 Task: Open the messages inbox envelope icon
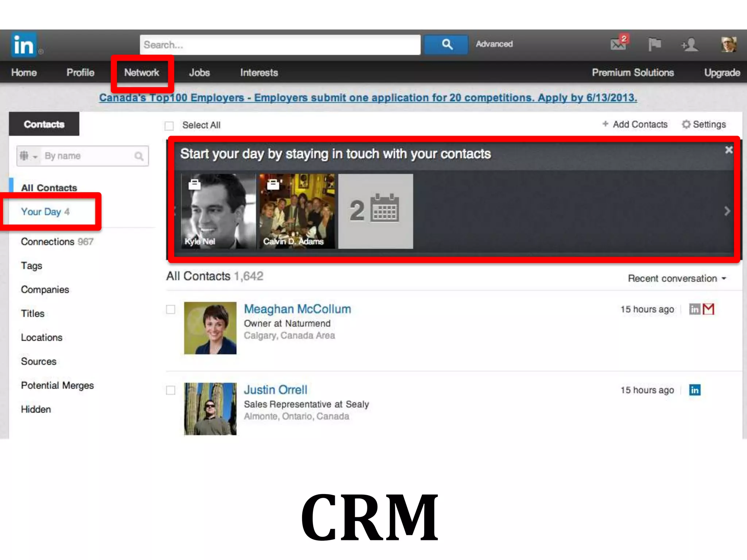coord(618,44)
